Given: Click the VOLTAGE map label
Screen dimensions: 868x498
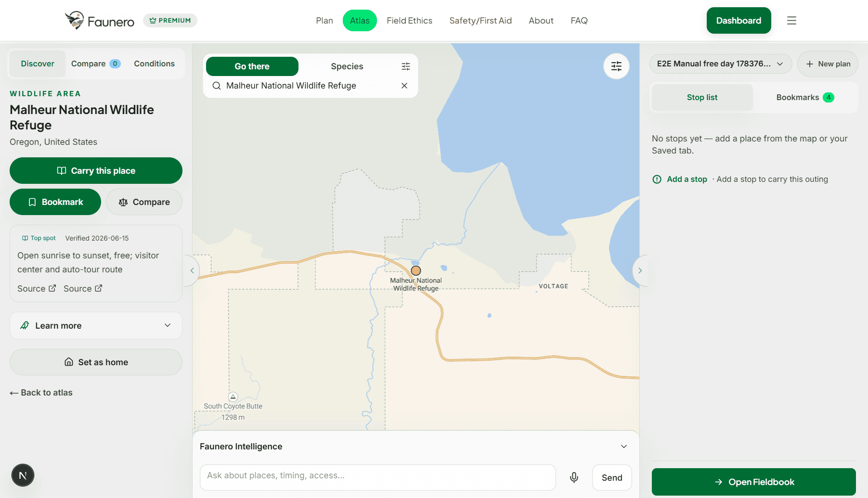Looking at the screenshot, I should click(553, 286).
